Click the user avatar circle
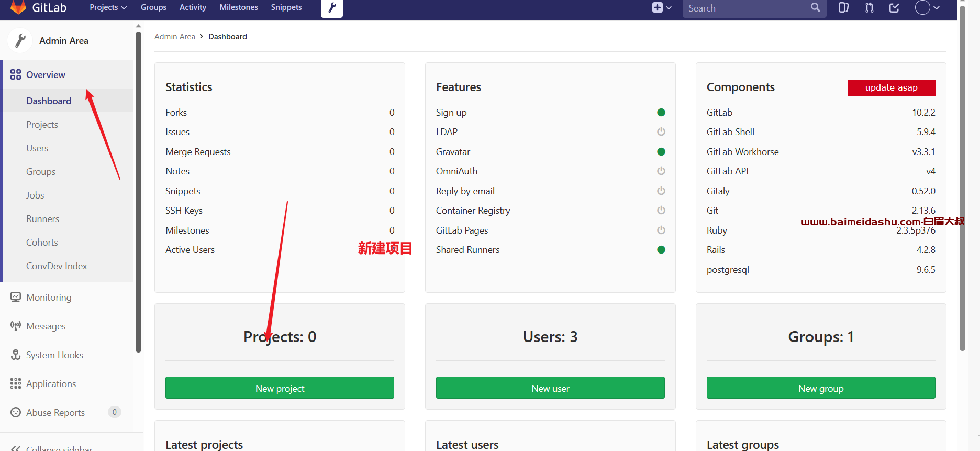The height and width of the screenshot is (451, 980). [x=922, y=7]
